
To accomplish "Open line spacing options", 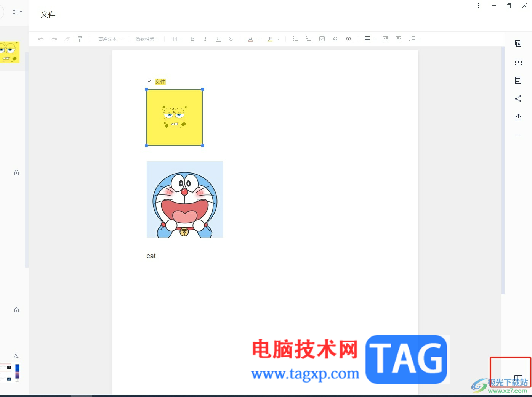I will click(414, 39).
